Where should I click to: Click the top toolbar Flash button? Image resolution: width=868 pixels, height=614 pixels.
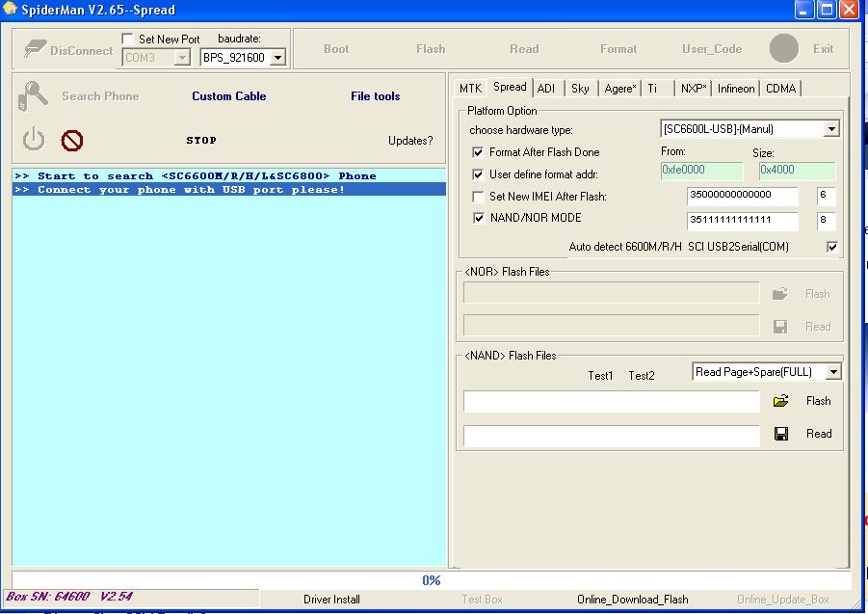coord(431,49)
